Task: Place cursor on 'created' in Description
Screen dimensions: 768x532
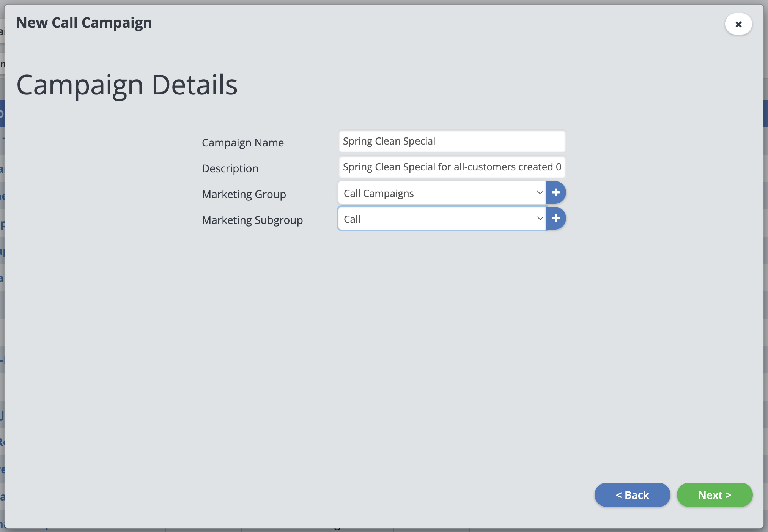Action: (x=535, y=167)
